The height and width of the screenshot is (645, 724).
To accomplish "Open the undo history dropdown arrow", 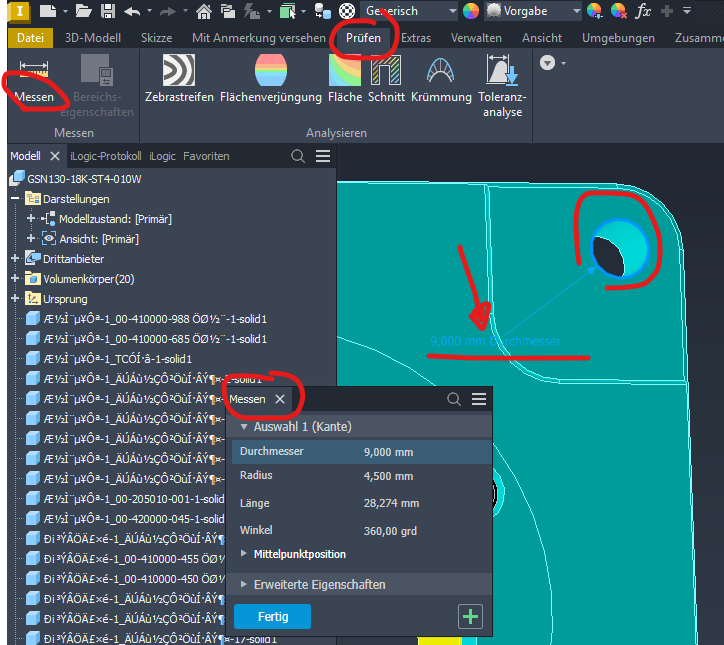I will tap(149, 11).
